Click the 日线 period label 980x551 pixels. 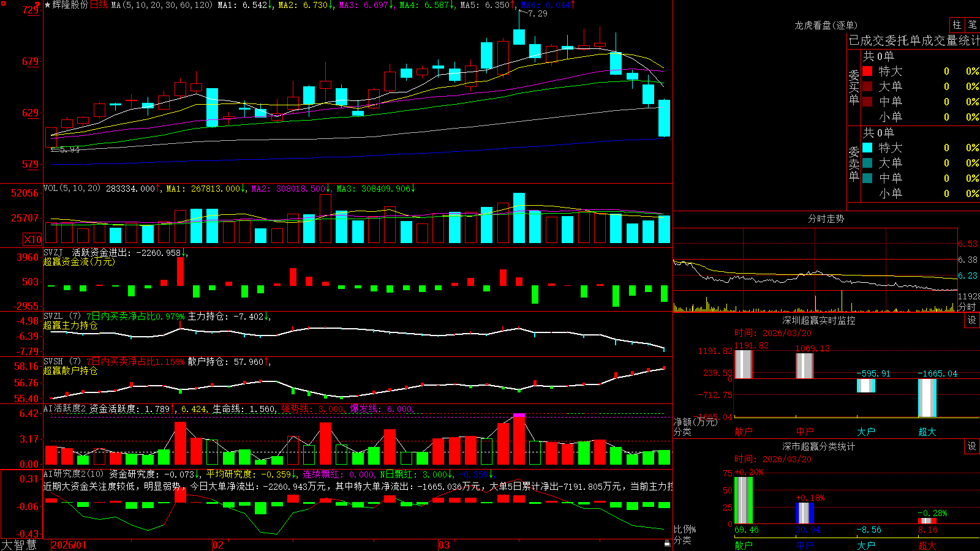99,5
